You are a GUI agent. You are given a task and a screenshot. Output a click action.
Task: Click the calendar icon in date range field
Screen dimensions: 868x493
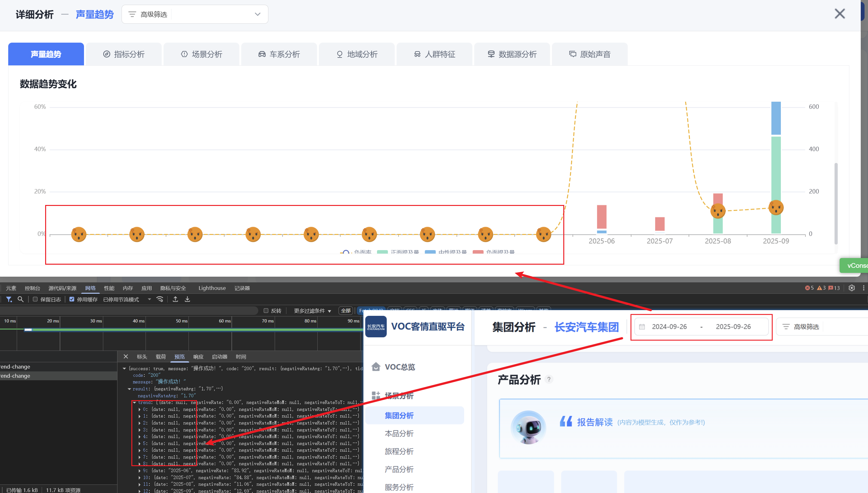(x=642, y=327)
